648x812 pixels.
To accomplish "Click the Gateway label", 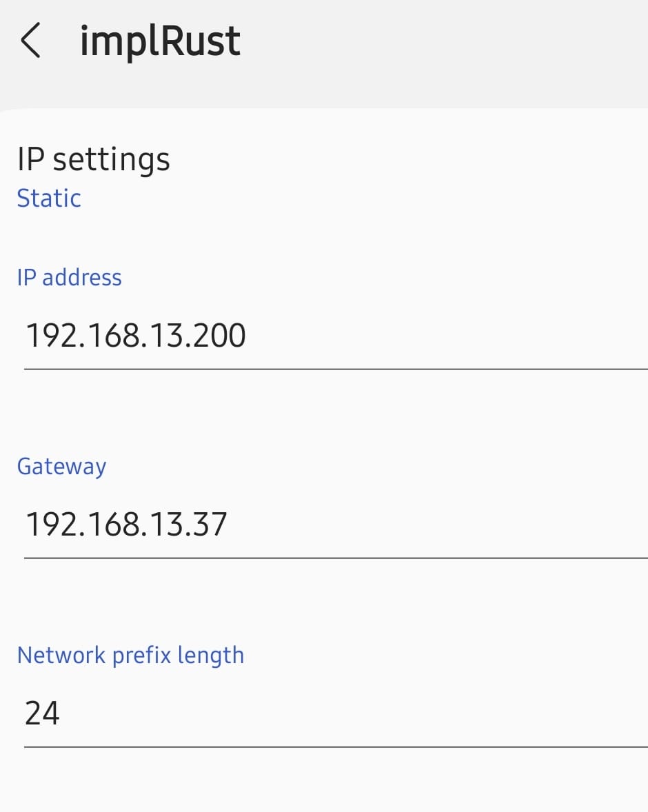I will click(x=61, y=467).
